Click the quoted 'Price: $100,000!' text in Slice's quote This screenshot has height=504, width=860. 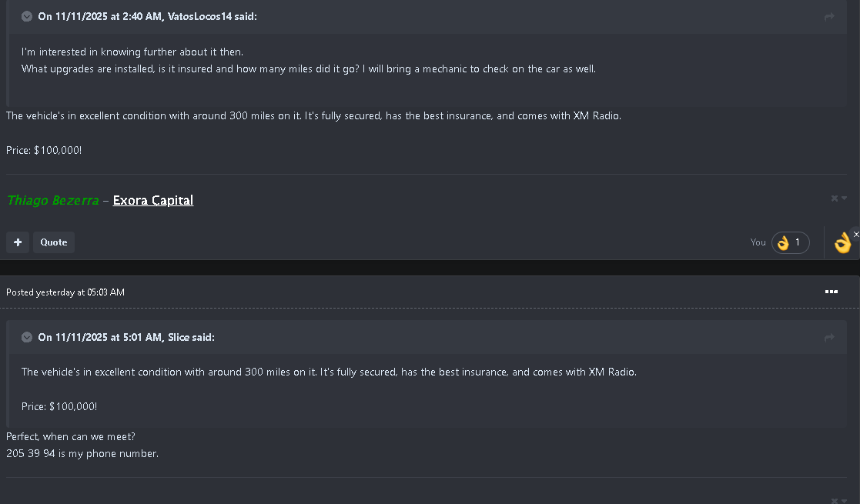tap(59, 406)
